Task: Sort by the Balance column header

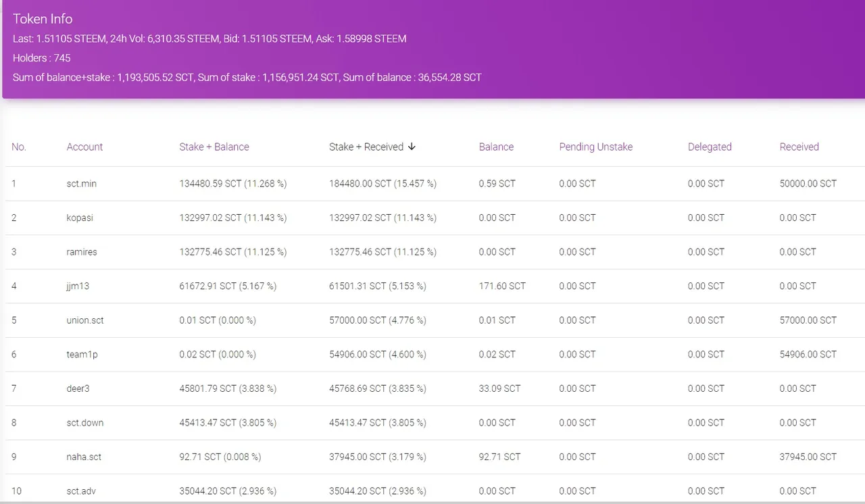Action: click(x=496, y=147)
